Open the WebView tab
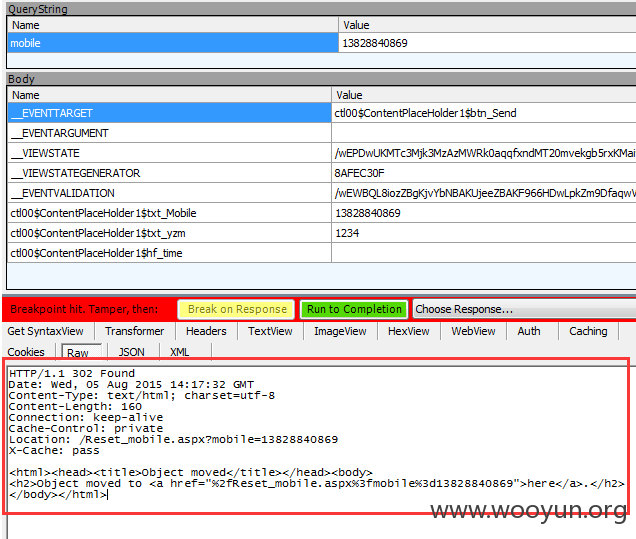This screenshot has height=539, width=636. pyautogui.click(x=473, y=331)
